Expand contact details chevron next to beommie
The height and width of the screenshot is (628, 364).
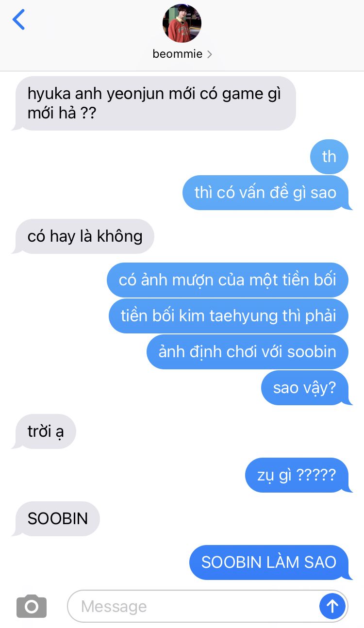[x=209, y=54]
